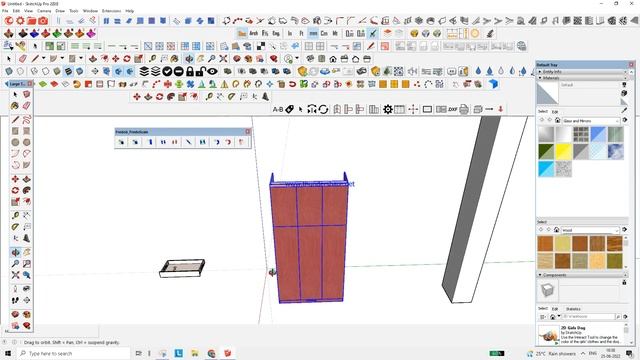
Task: Open the Edit menu
Action: [x=16, y=11]
